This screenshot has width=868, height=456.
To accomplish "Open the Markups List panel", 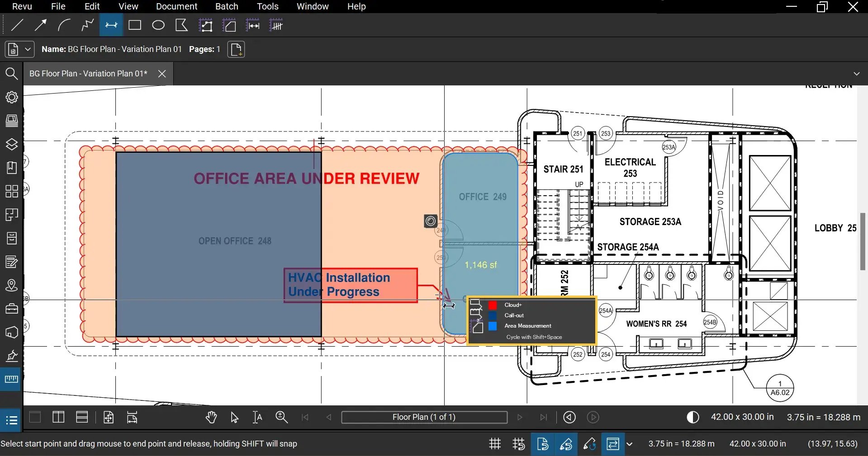I will point(12,420).
